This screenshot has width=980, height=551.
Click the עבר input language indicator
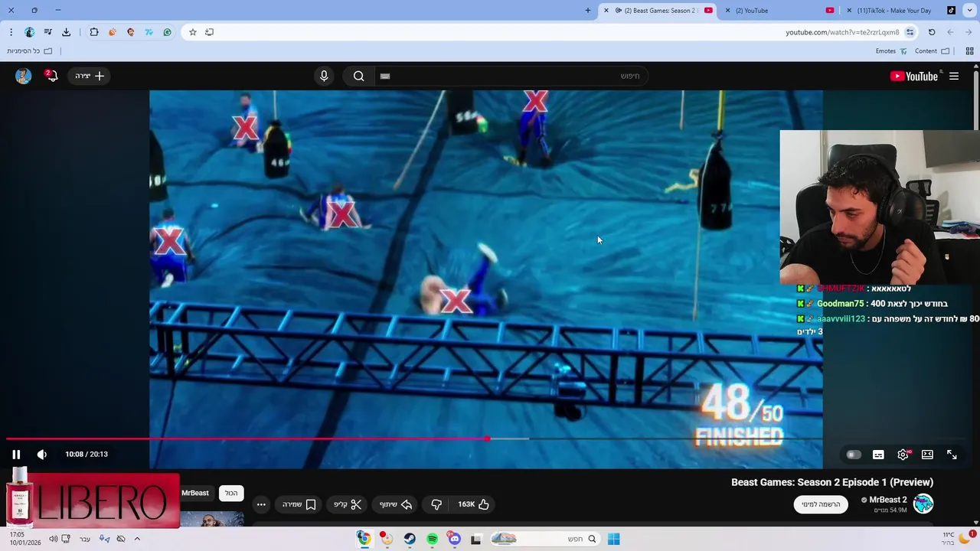point(84,539)
